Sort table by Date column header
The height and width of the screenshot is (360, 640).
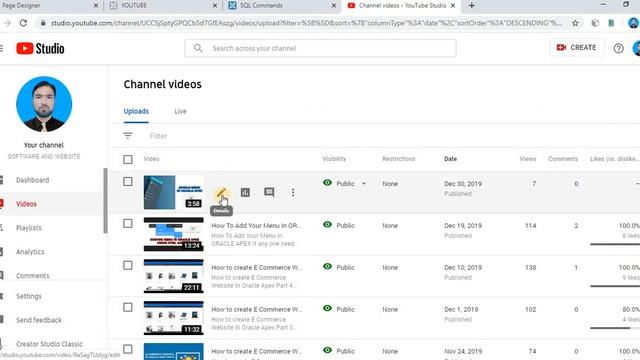[450, 159]
